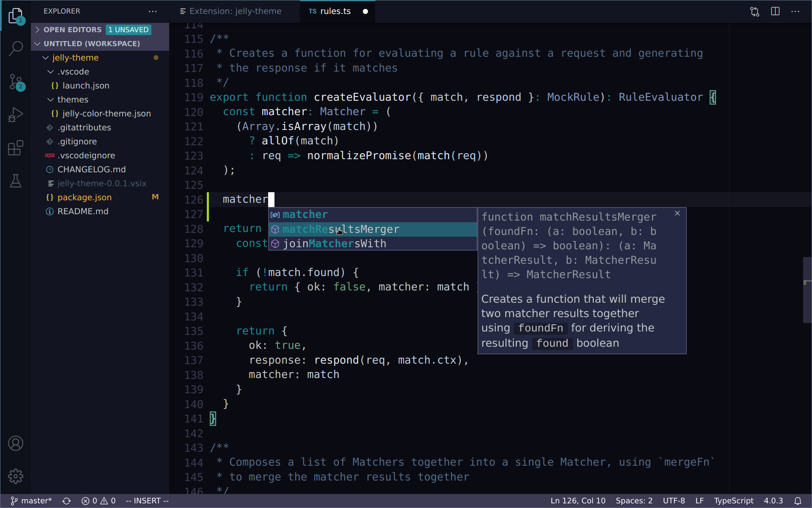Open the Explorer view in activity bar
The width and height of the screenshot is (812, 508).
(16, 16)
